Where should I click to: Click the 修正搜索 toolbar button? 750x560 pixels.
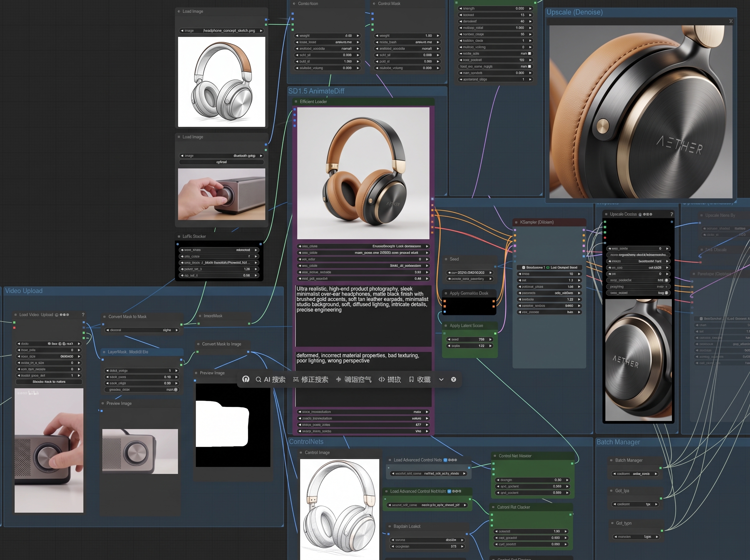click(310, 379)
